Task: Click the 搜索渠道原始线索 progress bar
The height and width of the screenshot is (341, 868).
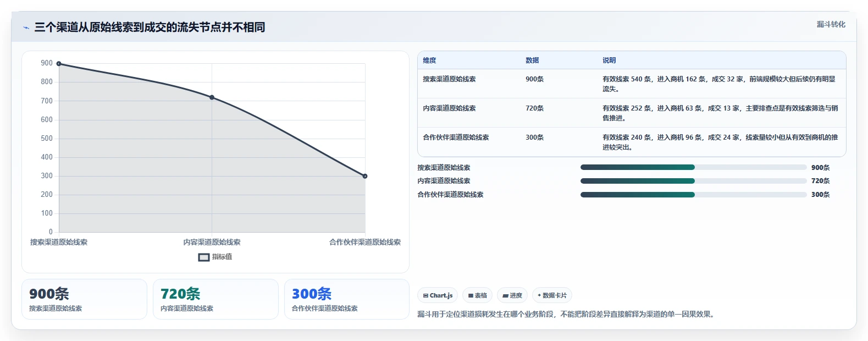Action: (693, 167)
